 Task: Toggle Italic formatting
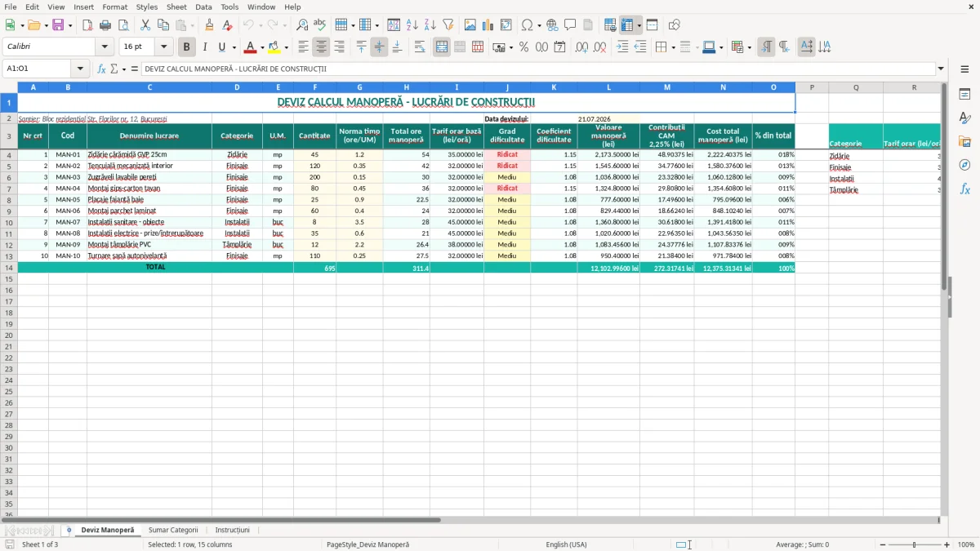(x=204, y=47)
